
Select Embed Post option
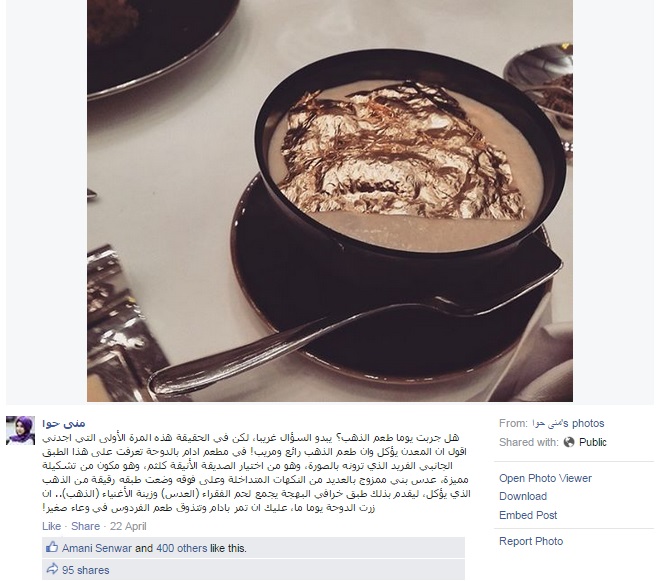(x=528, y=515)
